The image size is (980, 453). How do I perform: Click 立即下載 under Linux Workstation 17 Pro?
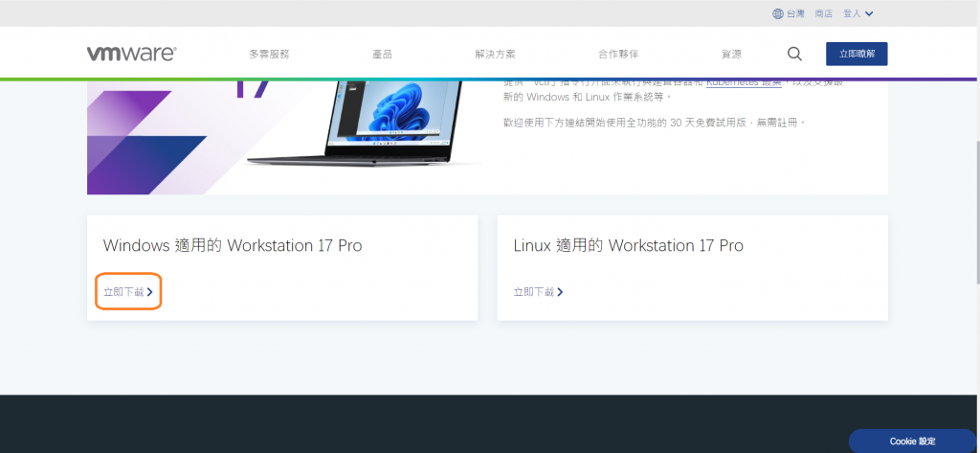point(538,291)
